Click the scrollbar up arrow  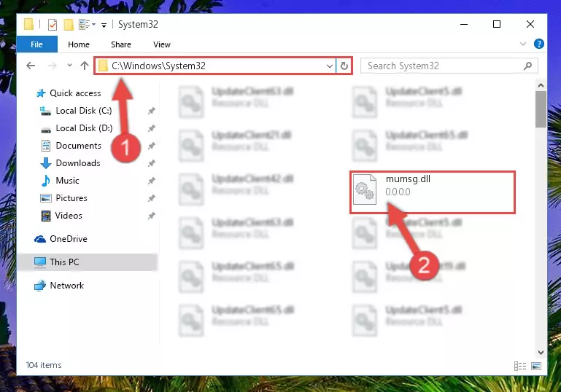click(x=541, y=85)
